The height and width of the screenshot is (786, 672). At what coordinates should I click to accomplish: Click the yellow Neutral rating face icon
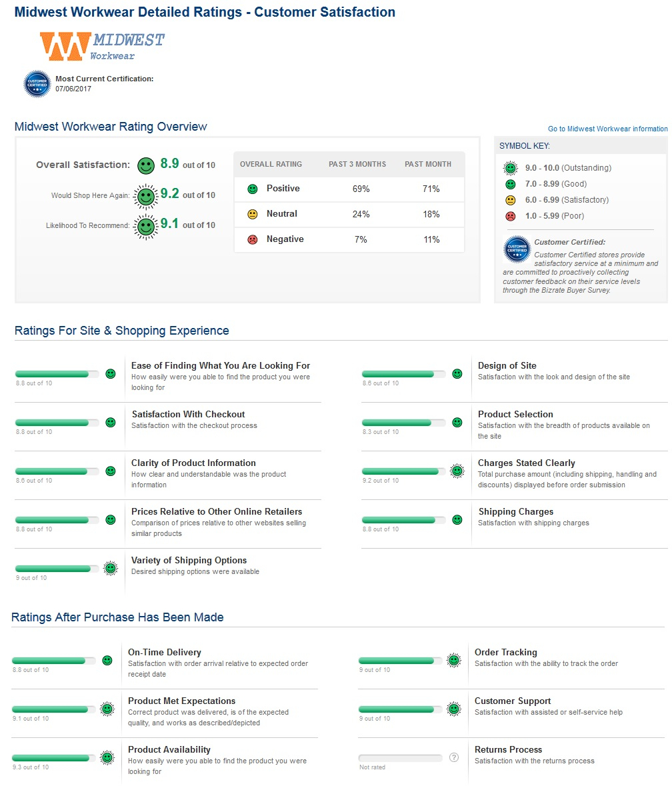tap(252, 214)
